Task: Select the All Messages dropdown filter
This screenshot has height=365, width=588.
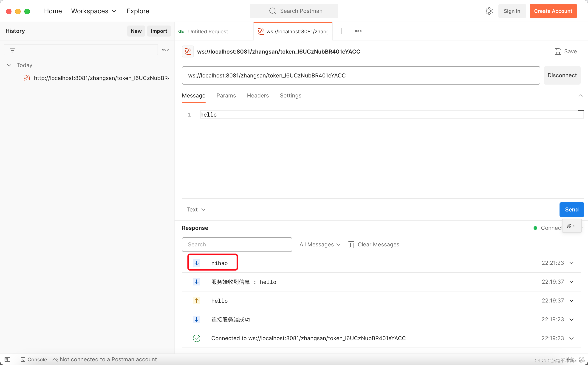Action: [319, 244]
